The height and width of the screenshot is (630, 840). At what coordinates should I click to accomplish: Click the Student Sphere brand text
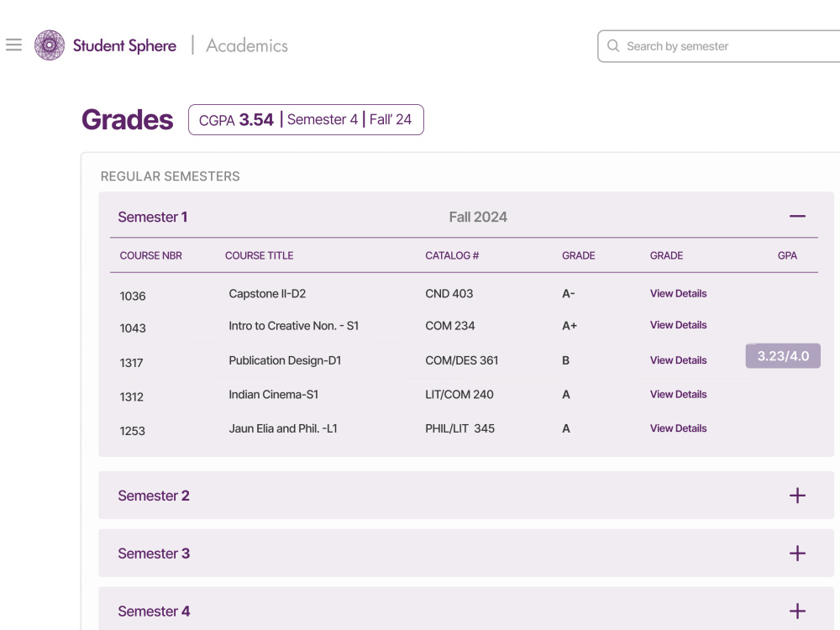tap(124, 45)
